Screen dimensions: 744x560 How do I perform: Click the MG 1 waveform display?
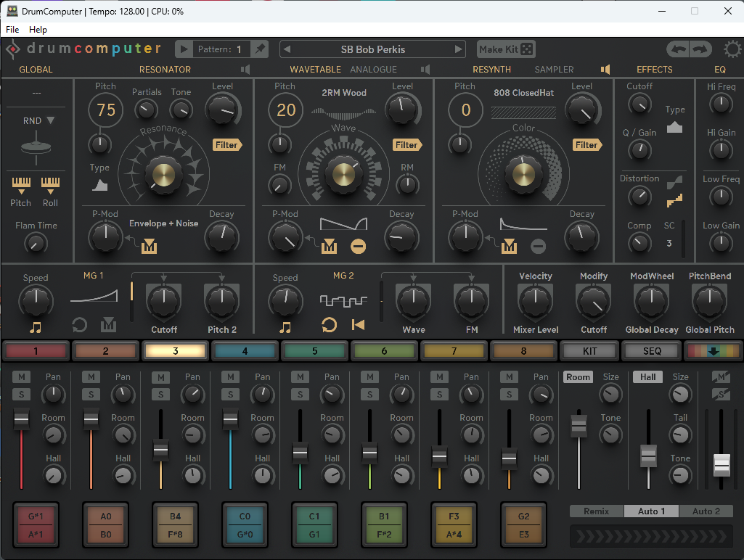click(94, 297)
